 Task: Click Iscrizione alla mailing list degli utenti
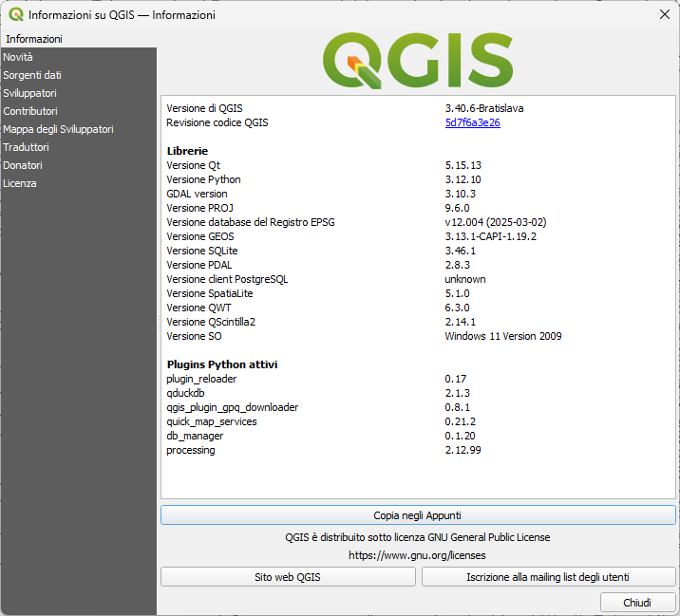tap(548, 577)
